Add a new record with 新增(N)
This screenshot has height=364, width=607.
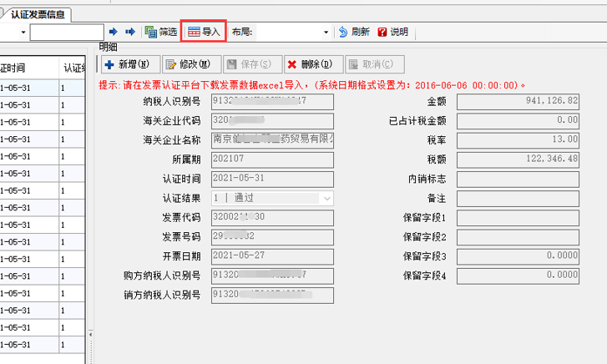click(128, 64)
